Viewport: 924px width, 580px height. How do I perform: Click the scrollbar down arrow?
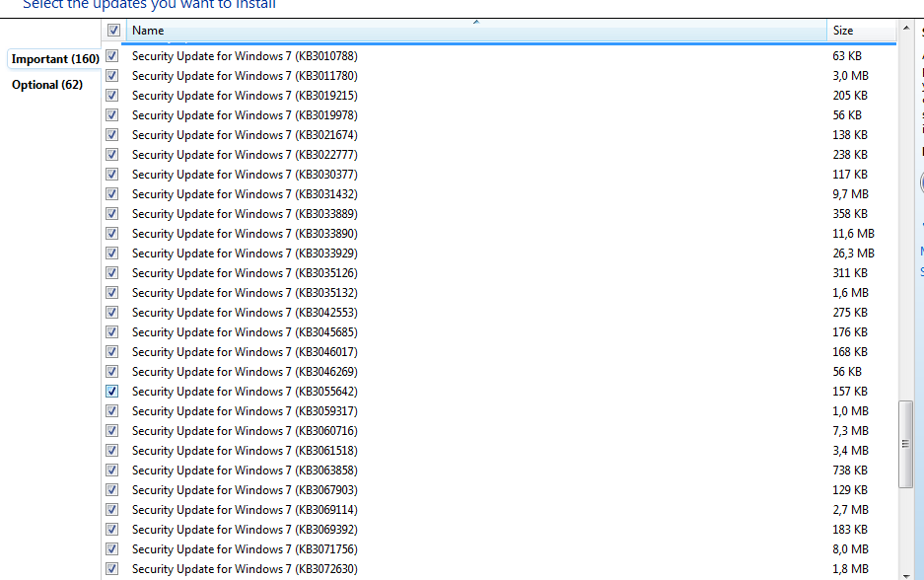905,575
